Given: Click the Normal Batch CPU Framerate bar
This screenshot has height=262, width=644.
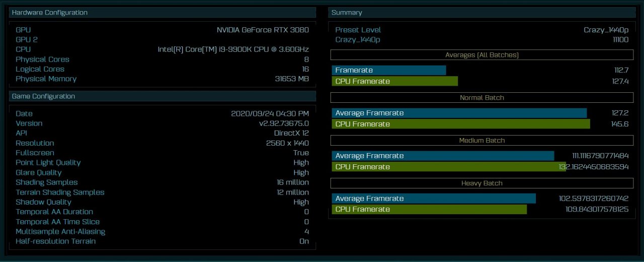Looking at the screenshot, I should coord(461,124).
